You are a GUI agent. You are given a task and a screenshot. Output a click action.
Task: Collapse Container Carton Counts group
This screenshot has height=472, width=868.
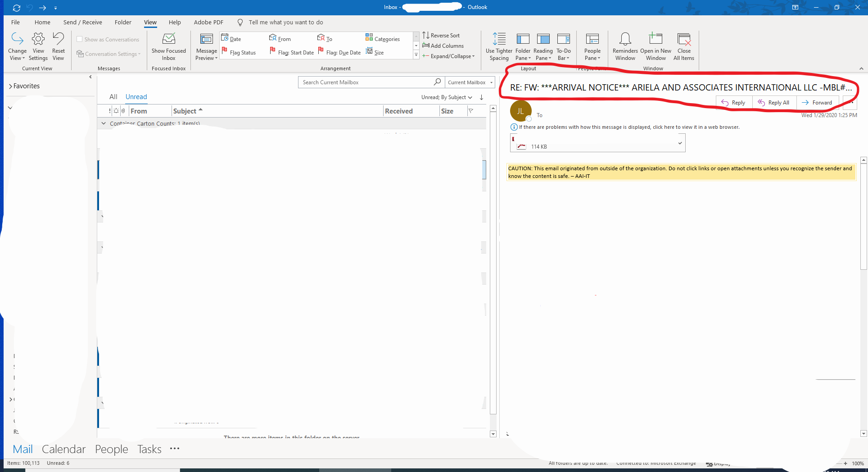click(x=104, y=123)
